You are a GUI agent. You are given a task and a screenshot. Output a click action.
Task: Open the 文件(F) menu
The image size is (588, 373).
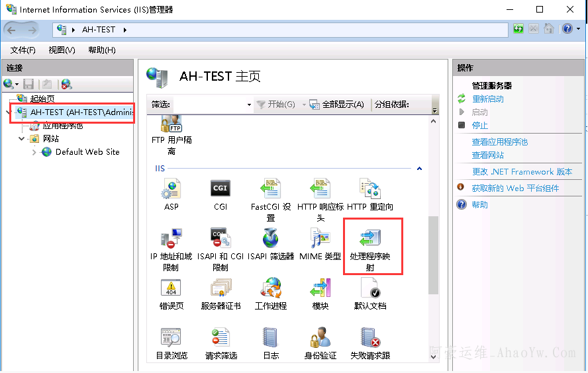(23, 50)
